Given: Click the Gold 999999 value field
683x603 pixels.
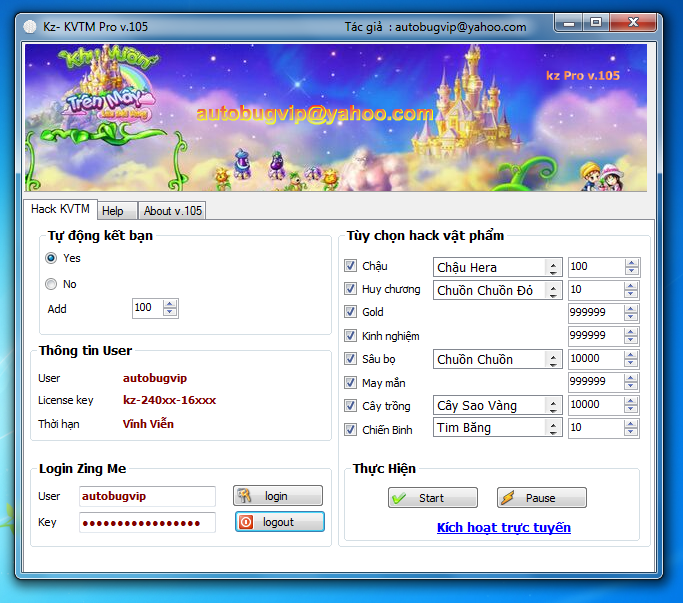Looking at the screenshot, I should pos(596,312).
